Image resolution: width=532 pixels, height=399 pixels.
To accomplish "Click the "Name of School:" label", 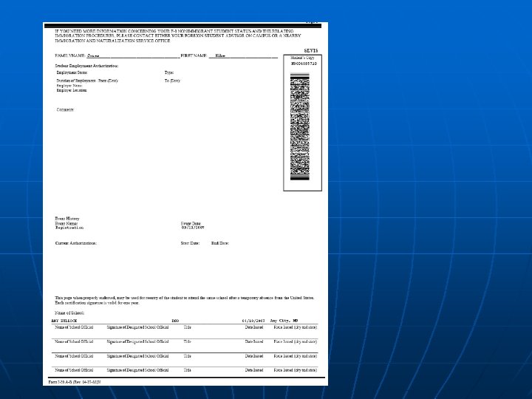I will click(x=69, y=313).
